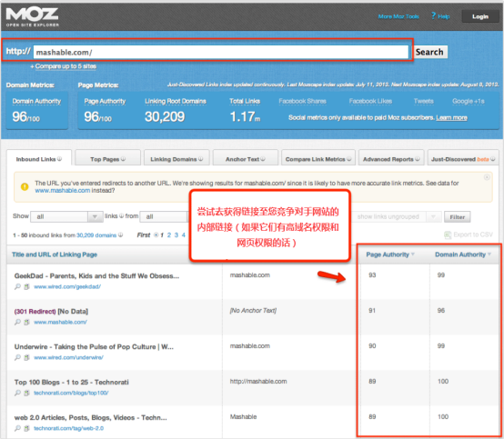Click the 'GeekDad - Parents, Kids' row title
This screenshot has height=439, width=504.
point(96,276)
